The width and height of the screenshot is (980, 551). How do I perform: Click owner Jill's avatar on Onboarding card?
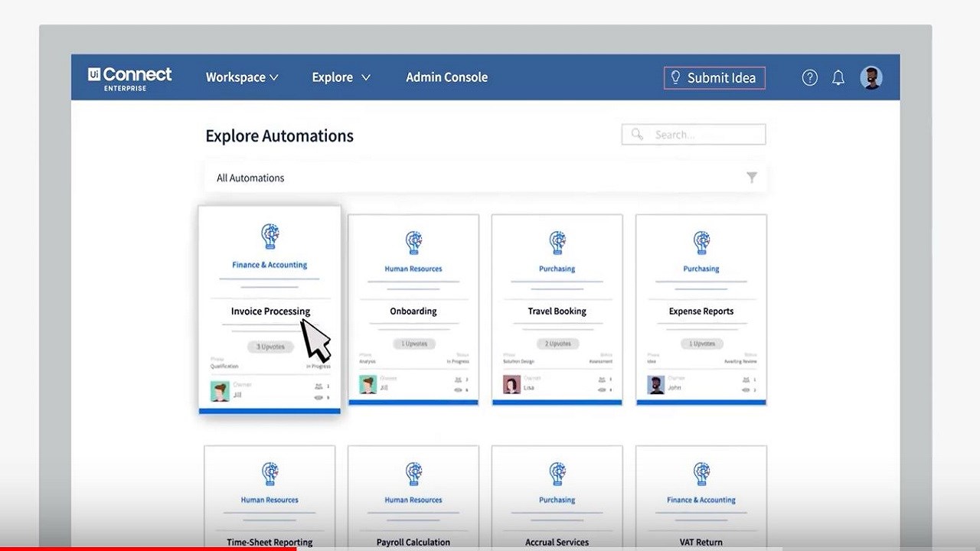pos(368,384)
